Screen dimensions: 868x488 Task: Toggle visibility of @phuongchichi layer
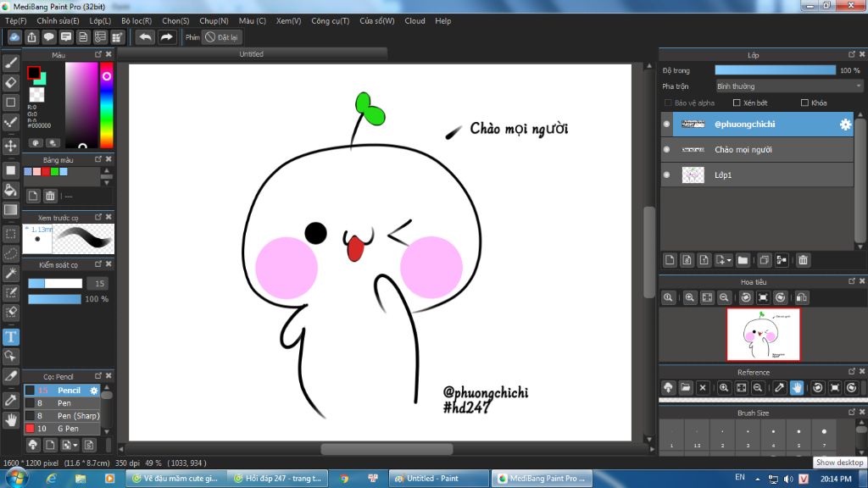(666, 125)
